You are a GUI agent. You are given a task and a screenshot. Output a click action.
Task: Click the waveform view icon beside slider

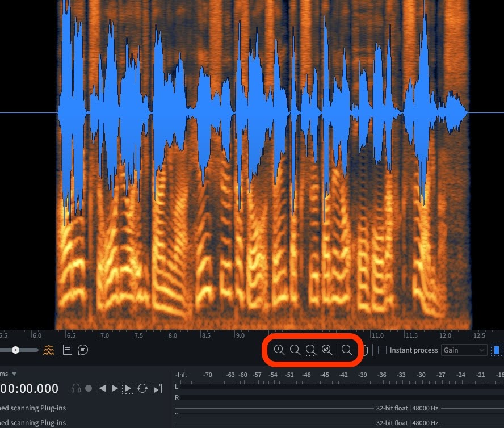pos(49,350)
